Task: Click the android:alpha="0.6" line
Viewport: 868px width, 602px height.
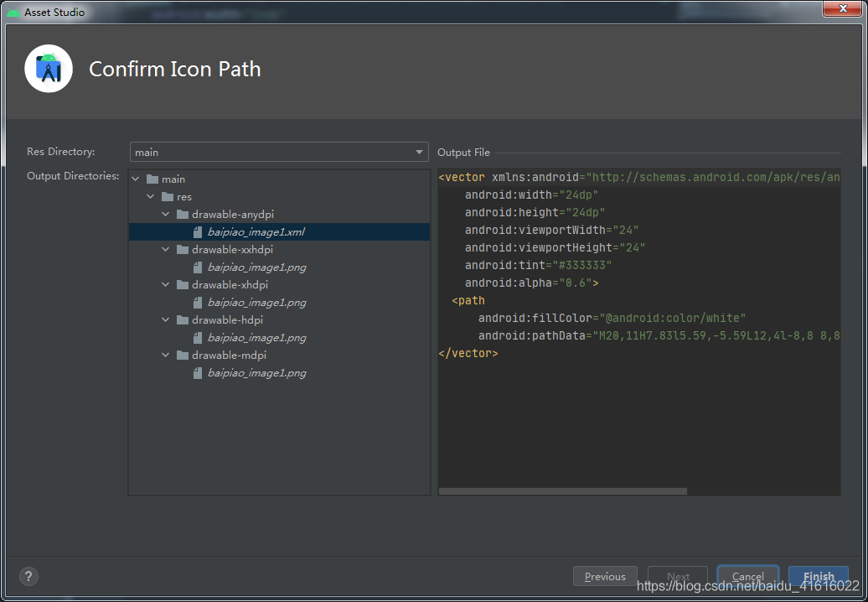Action: pyautogui.click(x=531, y=283)
